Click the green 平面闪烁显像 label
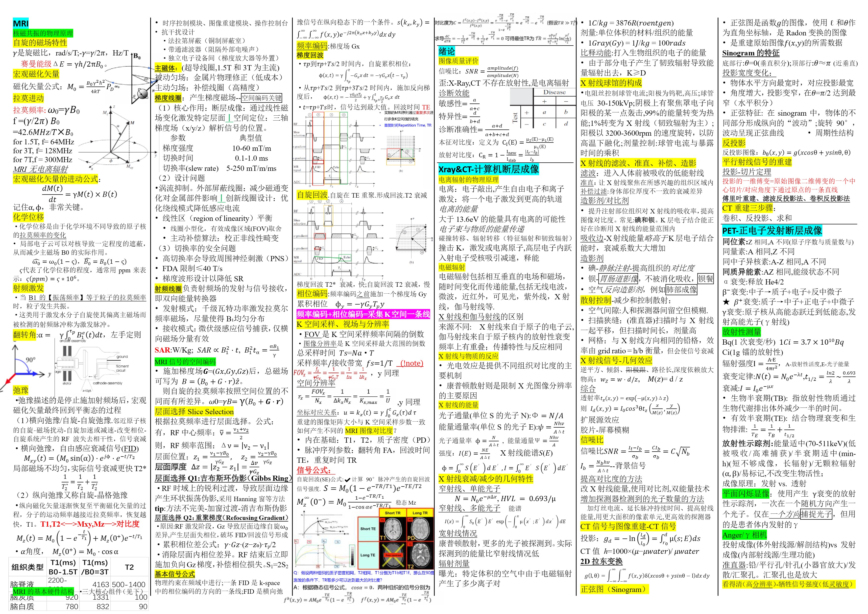868x614 pixels. pos(746,494)
